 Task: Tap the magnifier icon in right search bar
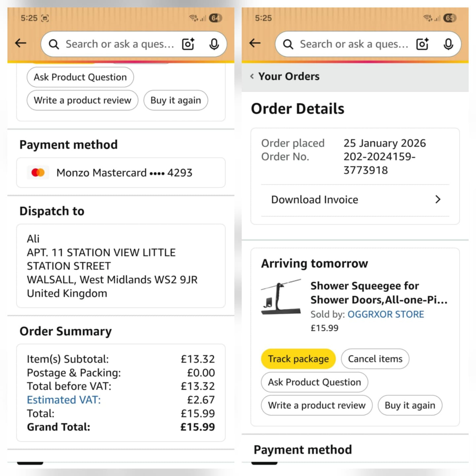point(288,44)
